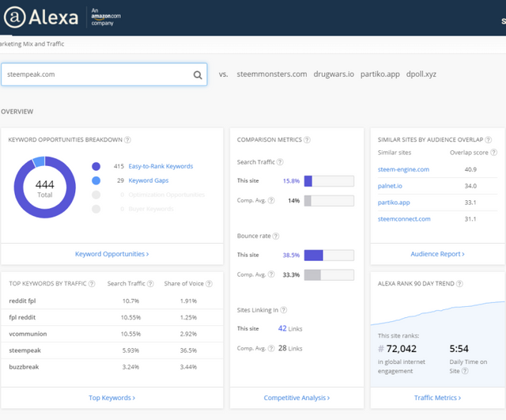Click help icon beside Daily Time on Site

(465, 371)
